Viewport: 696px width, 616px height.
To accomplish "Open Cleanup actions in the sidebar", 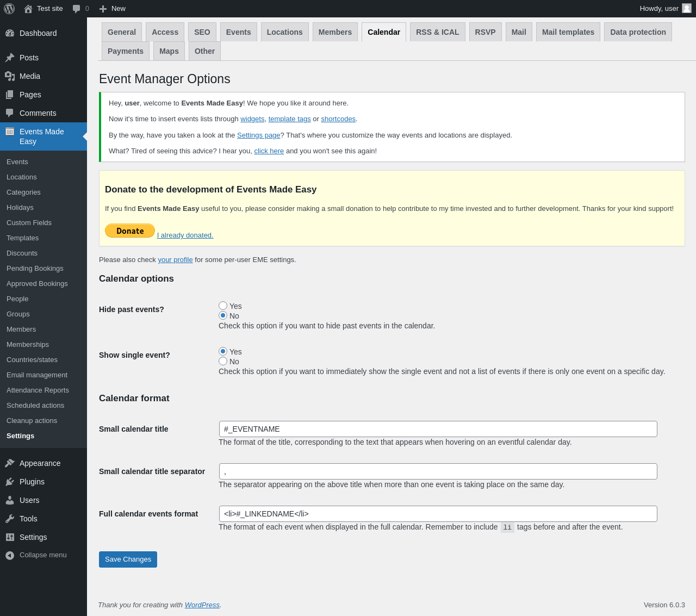I will [x=32, y=421].
